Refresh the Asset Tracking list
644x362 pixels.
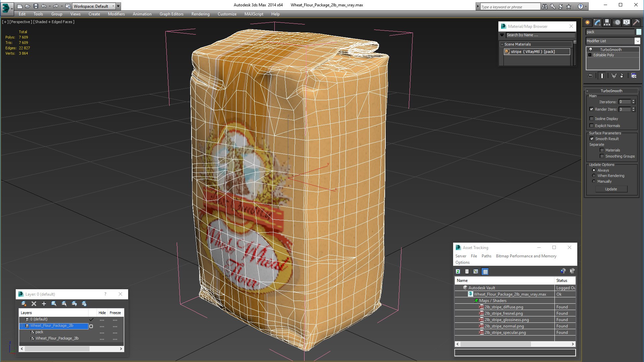coord(458,271)
